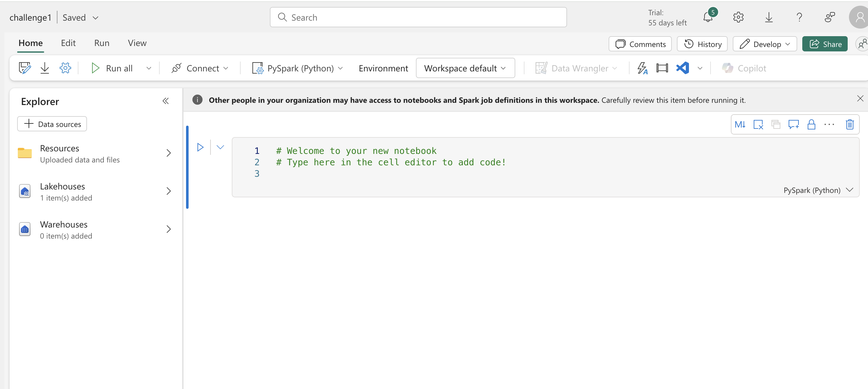Screen dimensions: 868x389
Task: Open the settings gear in header
Action: [738, 17]
